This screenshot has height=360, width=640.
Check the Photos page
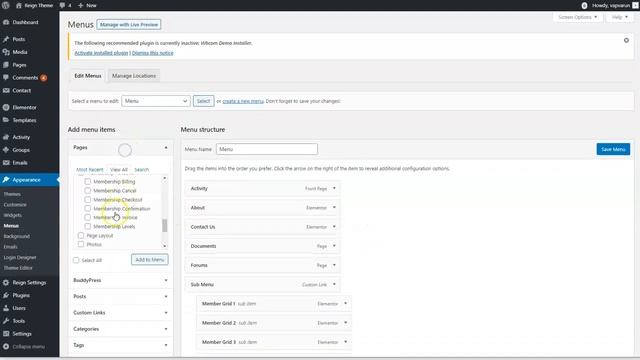(81, 244)
